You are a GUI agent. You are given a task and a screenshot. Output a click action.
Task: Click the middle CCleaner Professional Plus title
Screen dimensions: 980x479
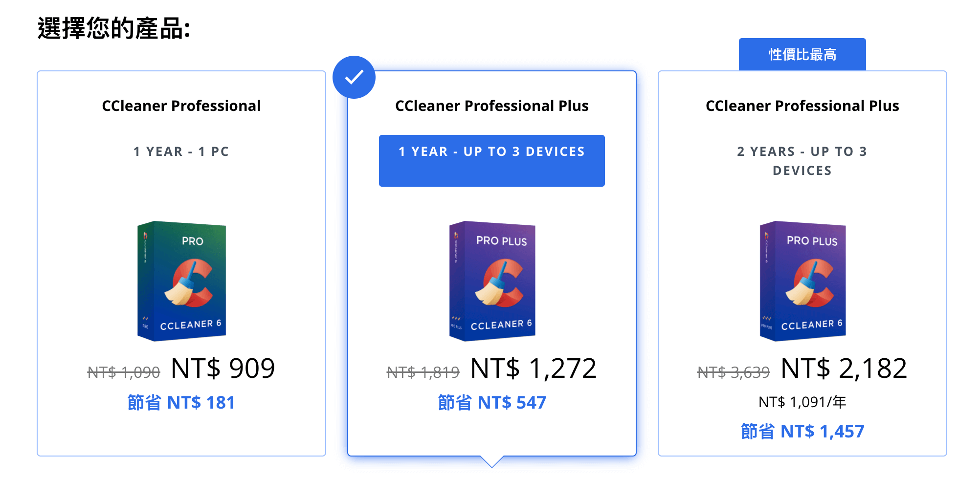click(x=492, y=106)
